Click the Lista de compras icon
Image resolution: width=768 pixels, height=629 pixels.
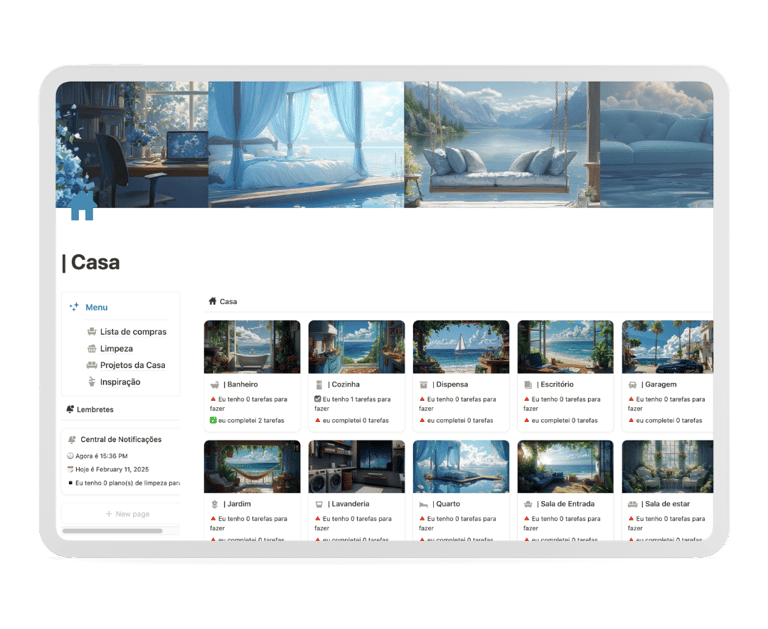92,332
